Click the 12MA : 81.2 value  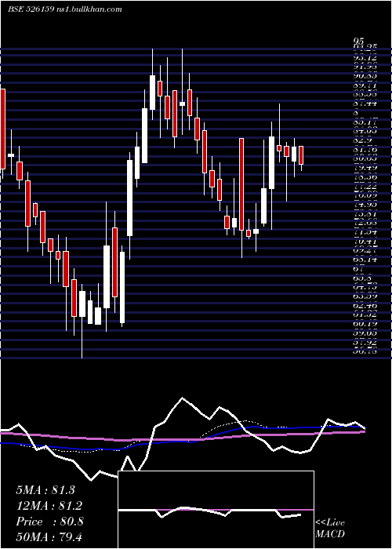pyautogui.click(x=49, y=506)
